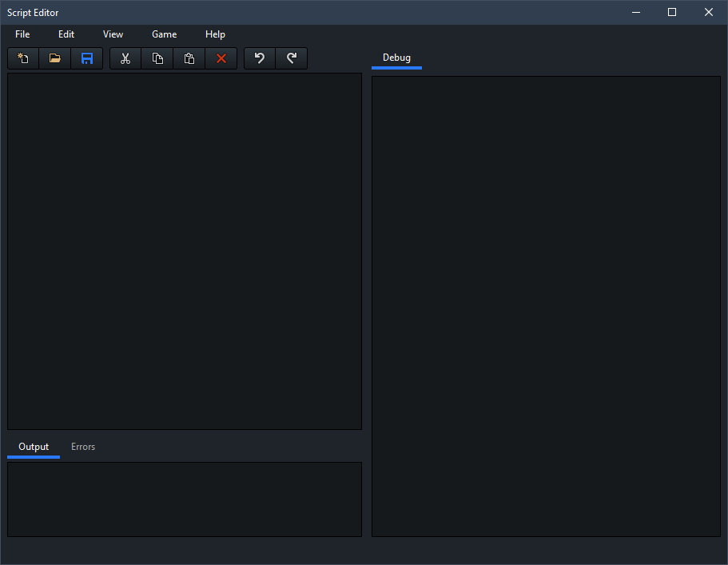Save script with the floppy disk icon

point(87,58)
